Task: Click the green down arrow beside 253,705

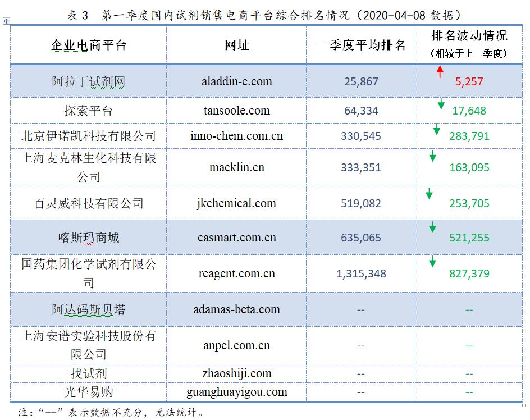Action: (x=430, y=194)
